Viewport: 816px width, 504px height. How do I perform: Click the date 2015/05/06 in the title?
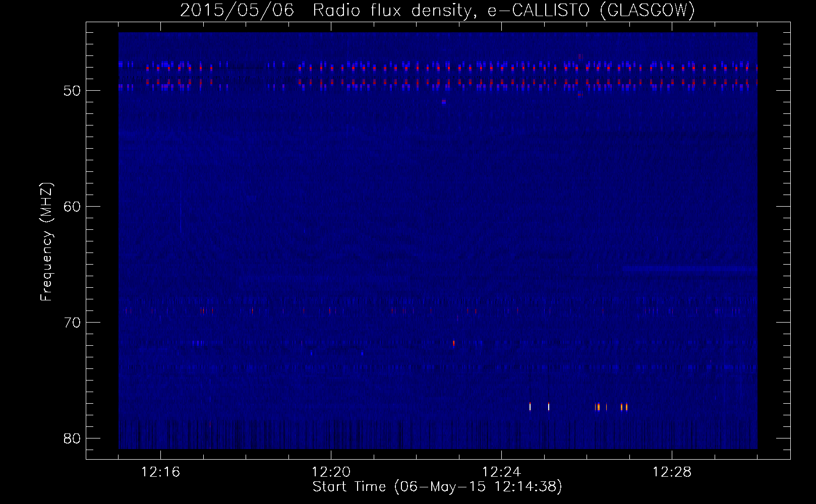(x=237, y=11)
